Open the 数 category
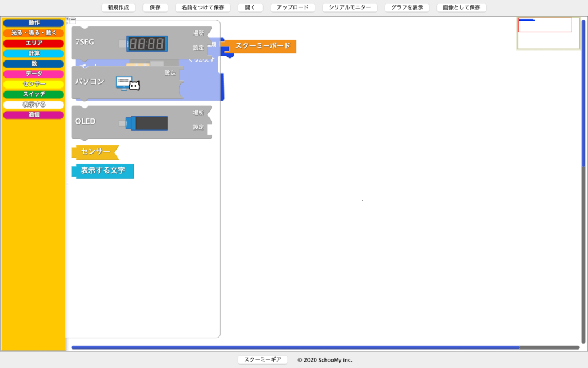The image size is (588, 368). [33, 63]
